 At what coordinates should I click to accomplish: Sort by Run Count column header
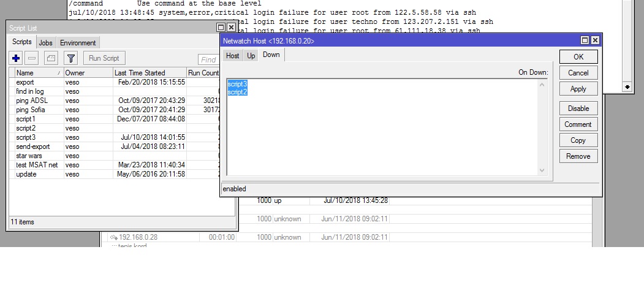click(203, 73)
